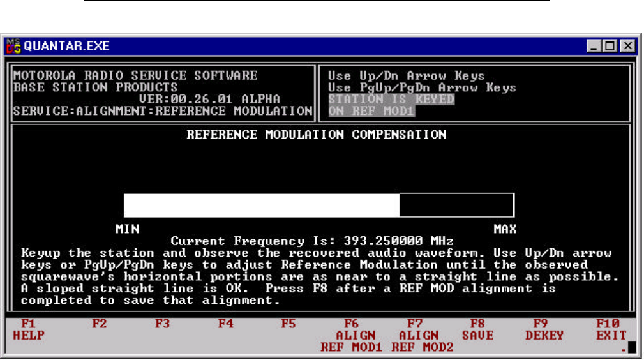This screenshot has height=360, width=644.
Task: Click 'Use Up/Dn Arrow Keys' hint
Action: [x=406, y=75]
